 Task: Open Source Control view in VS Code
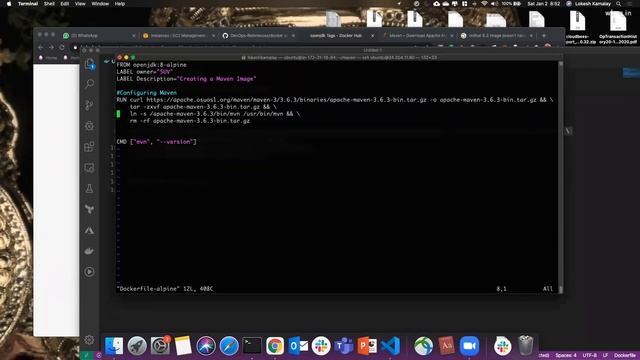tap(89, 105)
